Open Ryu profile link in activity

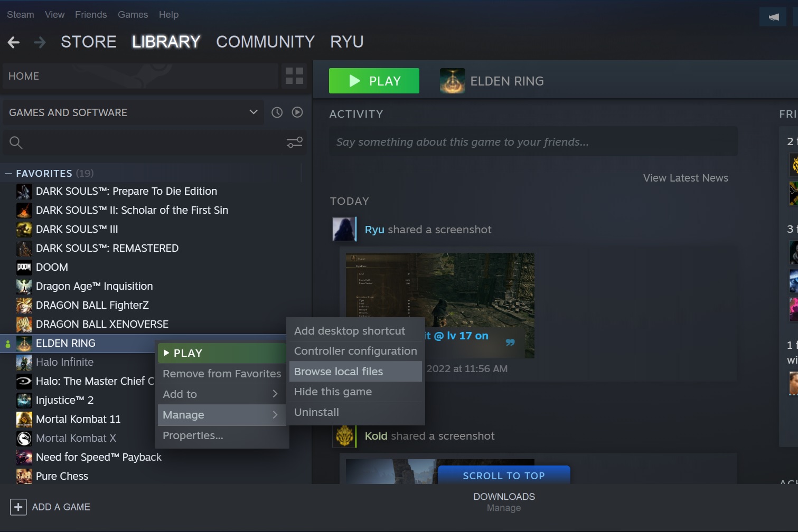click(x=374, y=230)
